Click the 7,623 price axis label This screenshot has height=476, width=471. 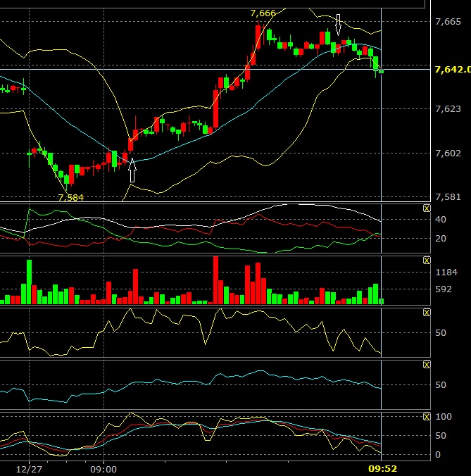[448, 109]
